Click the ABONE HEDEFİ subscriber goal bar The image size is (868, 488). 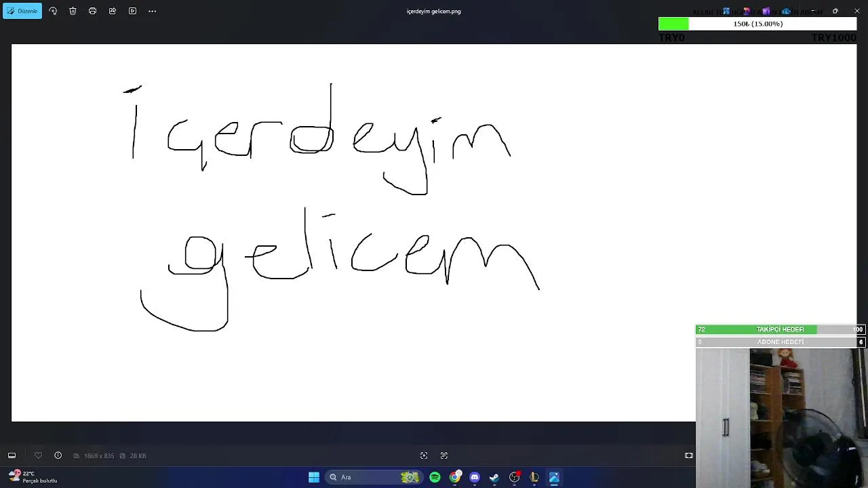(x=780, y=342)
